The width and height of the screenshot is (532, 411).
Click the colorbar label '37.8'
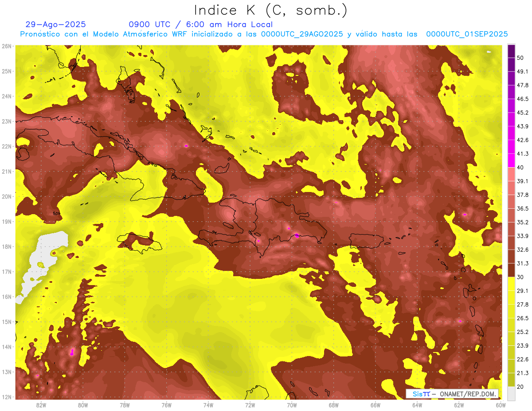(x=522, y=195)
